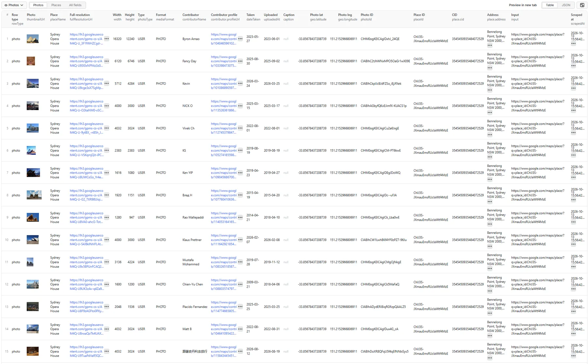Expand contributor profile URL in NICK O row

pyautogui.click(x=240, y=106)
